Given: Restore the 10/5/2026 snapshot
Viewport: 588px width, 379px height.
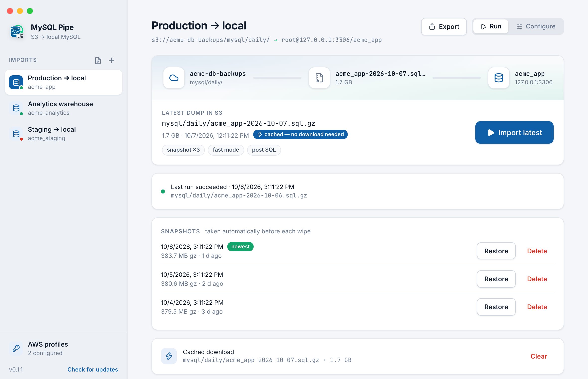Looking at the screenshot, I should click(496, 279).
